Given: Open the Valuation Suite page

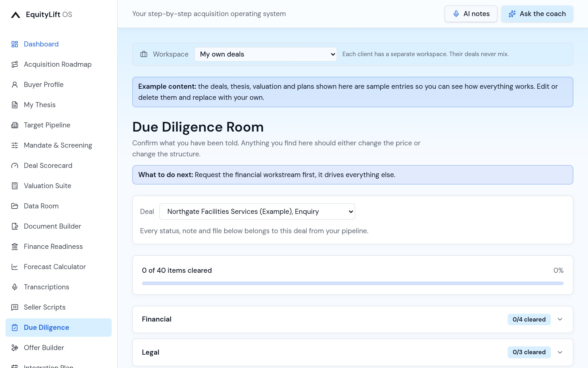Looking at the screenshot, I should coord(59,186).
